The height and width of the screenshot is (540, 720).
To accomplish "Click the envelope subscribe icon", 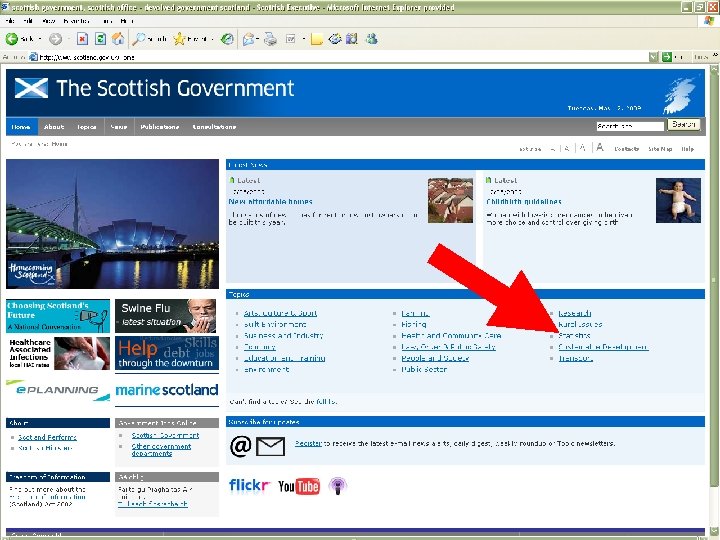I will coord(270,446).
